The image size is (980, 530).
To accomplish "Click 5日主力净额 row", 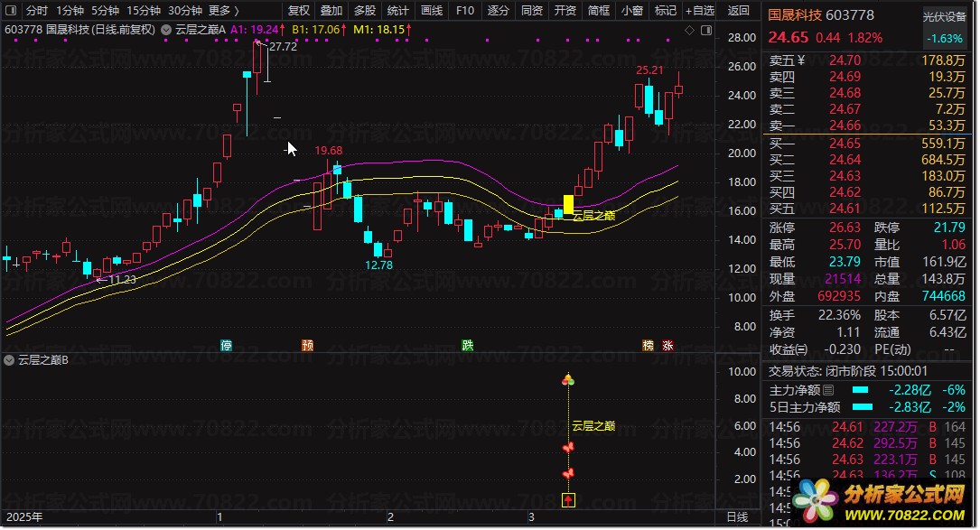I will pyautogui.click(x=867, y=407).
